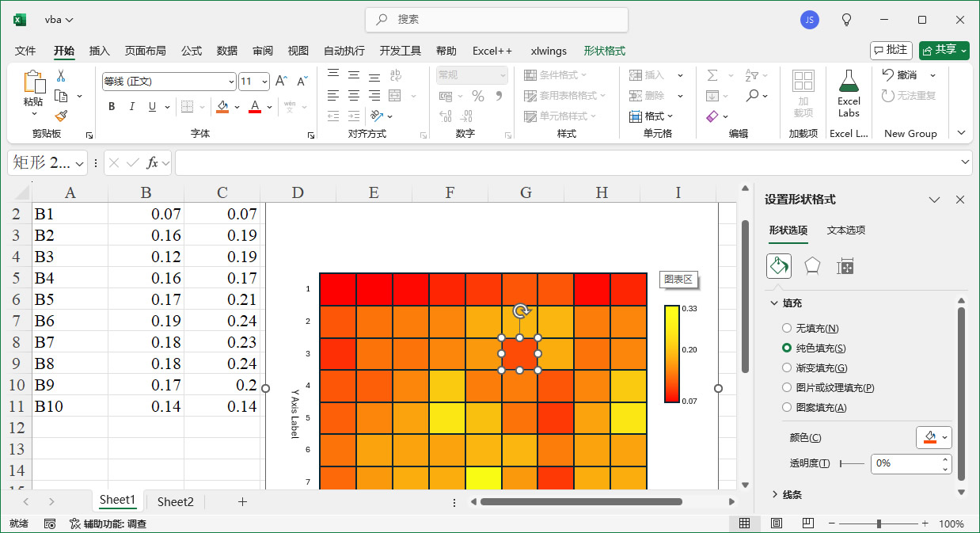Open the 效果 pentagon icon in 设置形状格式
The width and height of the screenshot is (980, 533).
pos(811,266)
